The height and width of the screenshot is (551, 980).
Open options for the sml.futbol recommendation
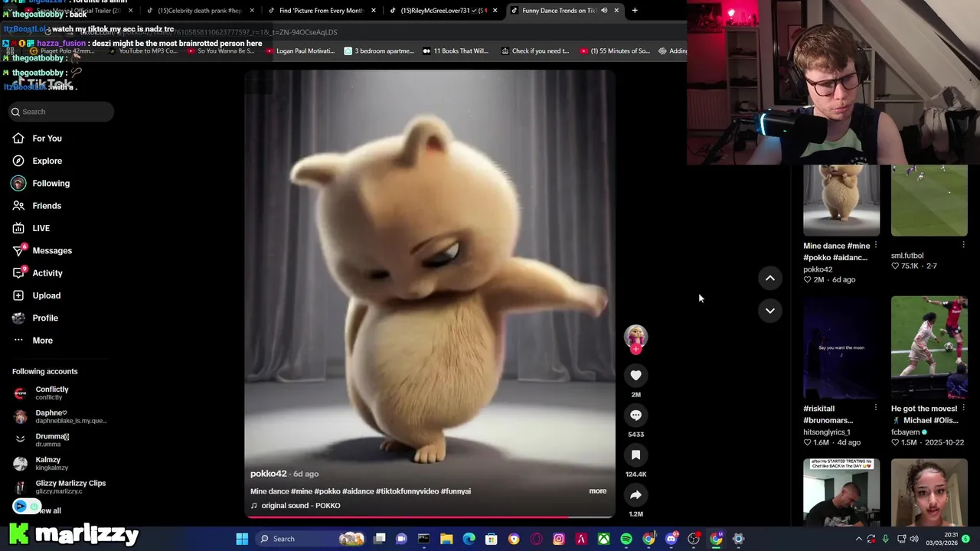963,245
